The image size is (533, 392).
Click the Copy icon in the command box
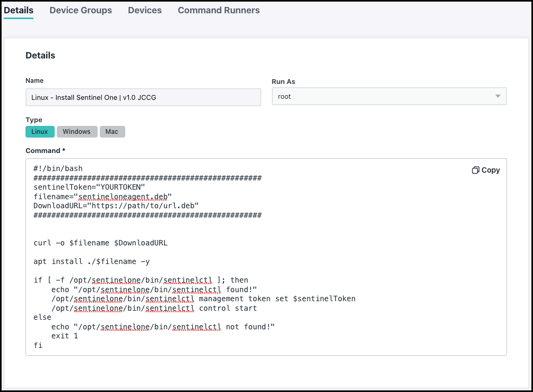click(475, 171)
